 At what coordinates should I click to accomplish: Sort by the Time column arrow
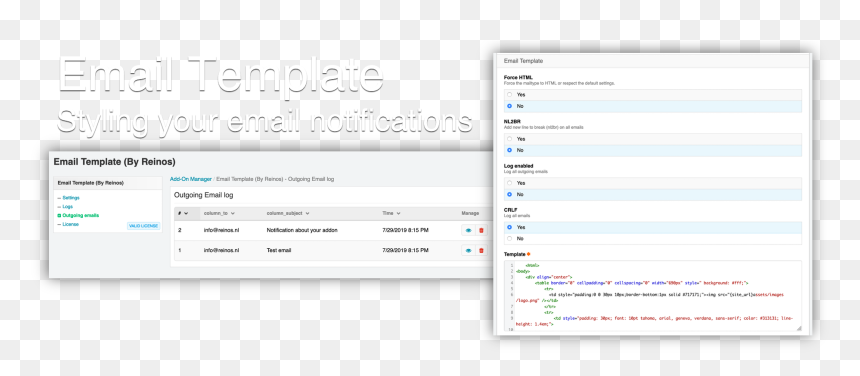(398, 213)
